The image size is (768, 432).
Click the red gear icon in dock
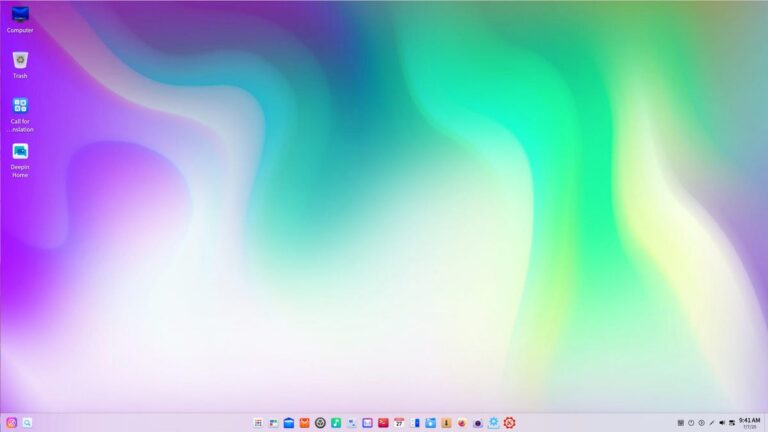(509, 423)
